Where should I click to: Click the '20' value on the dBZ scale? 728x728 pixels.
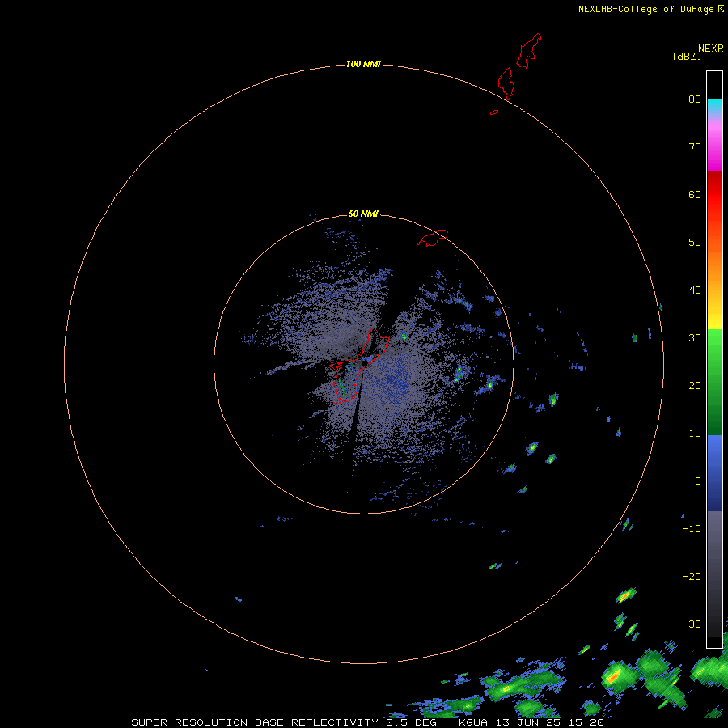click(x=695, y=385)
